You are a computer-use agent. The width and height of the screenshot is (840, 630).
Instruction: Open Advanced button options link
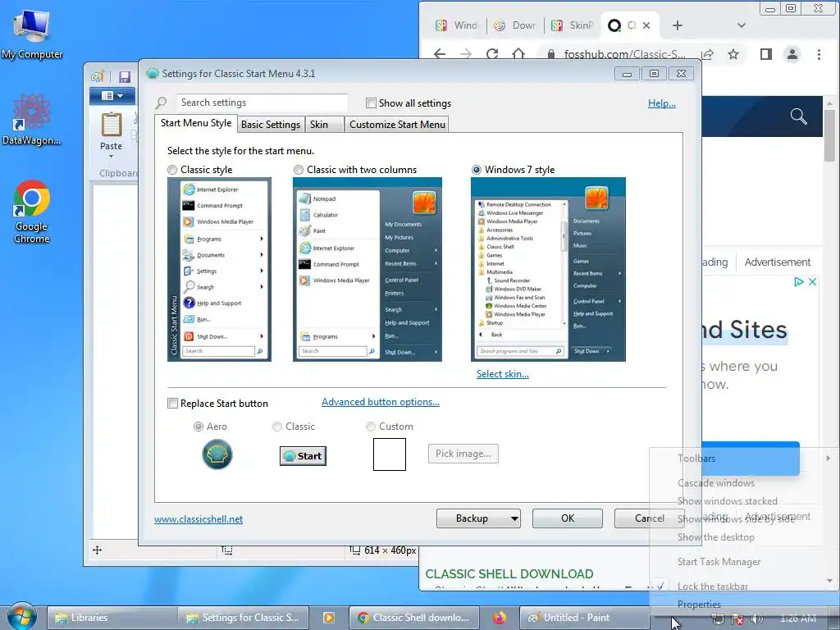pos(381,402)
